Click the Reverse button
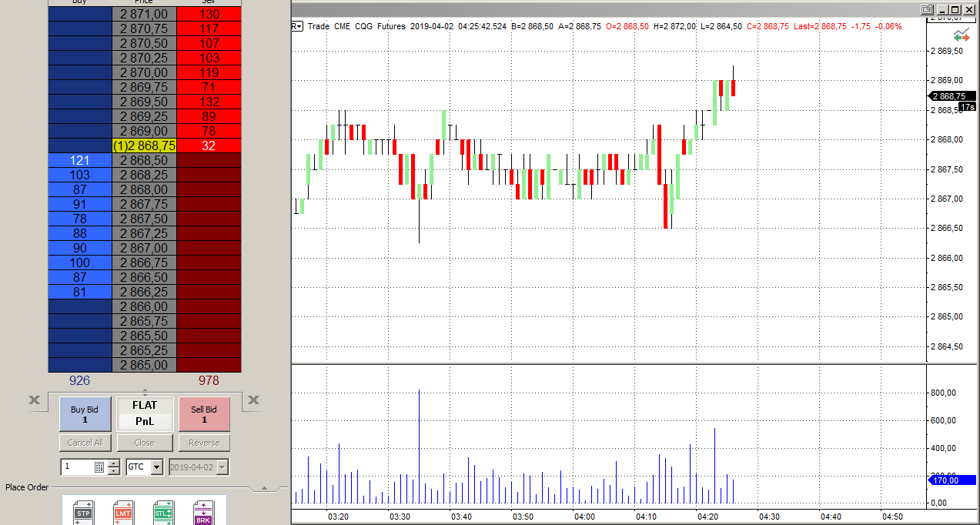 [204, 443]
